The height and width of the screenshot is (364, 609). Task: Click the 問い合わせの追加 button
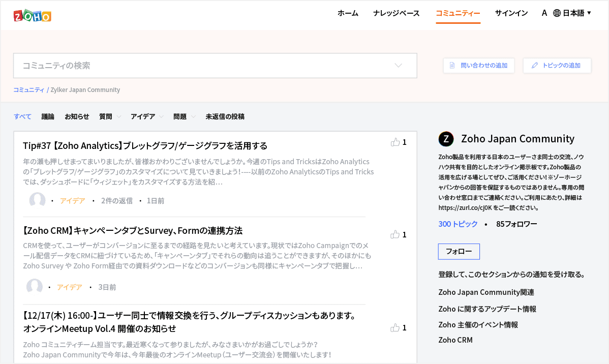(x=478, y=66)
